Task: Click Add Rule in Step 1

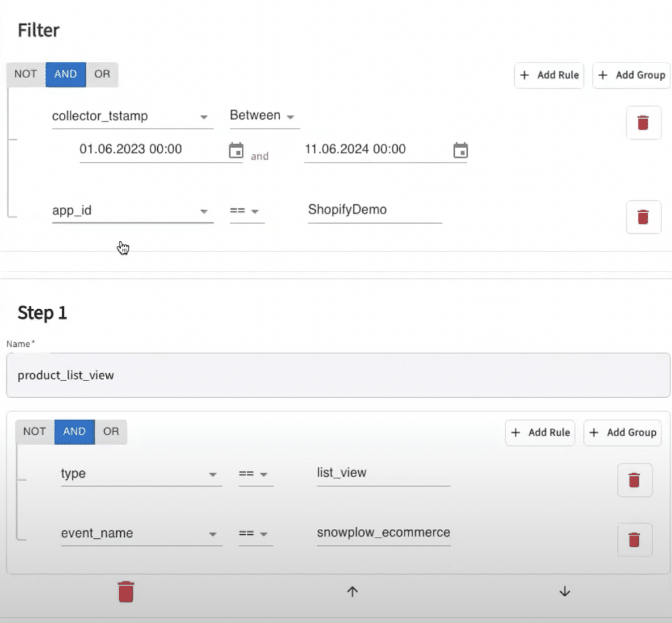Action: (x=540, y=433)
